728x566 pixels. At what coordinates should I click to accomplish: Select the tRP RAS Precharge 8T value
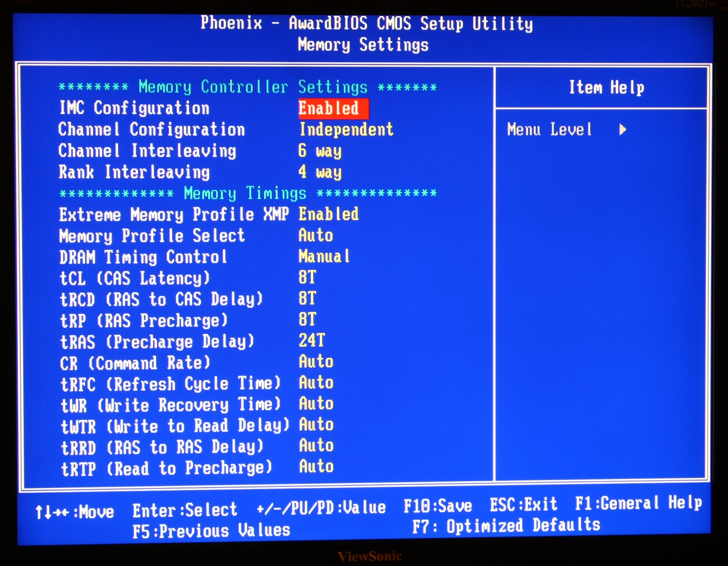point(307,319)
